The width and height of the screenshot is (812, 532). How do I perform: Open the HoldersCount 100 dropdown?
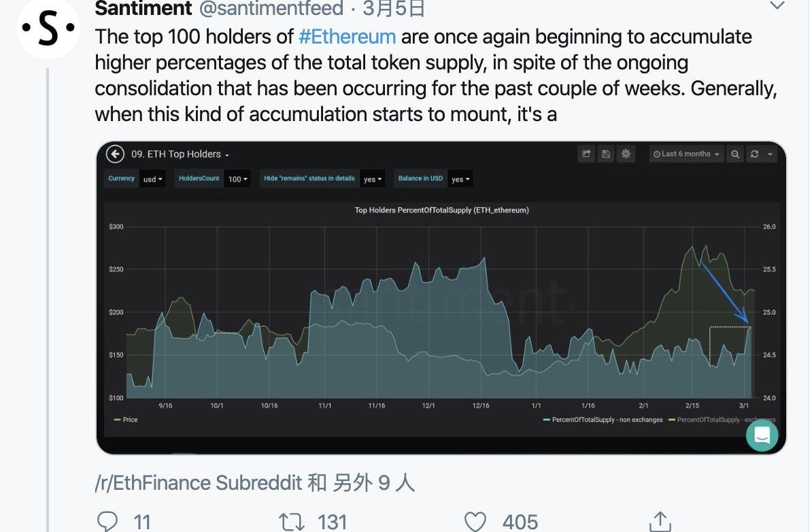coord(238,179)
